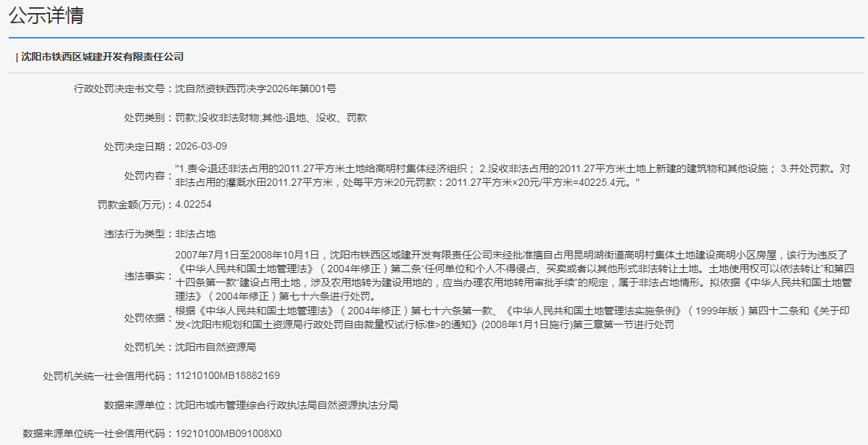The height and width of the screenshot is (445, 868).
Task: Click the 违法事实 field label
Action: 145,277
